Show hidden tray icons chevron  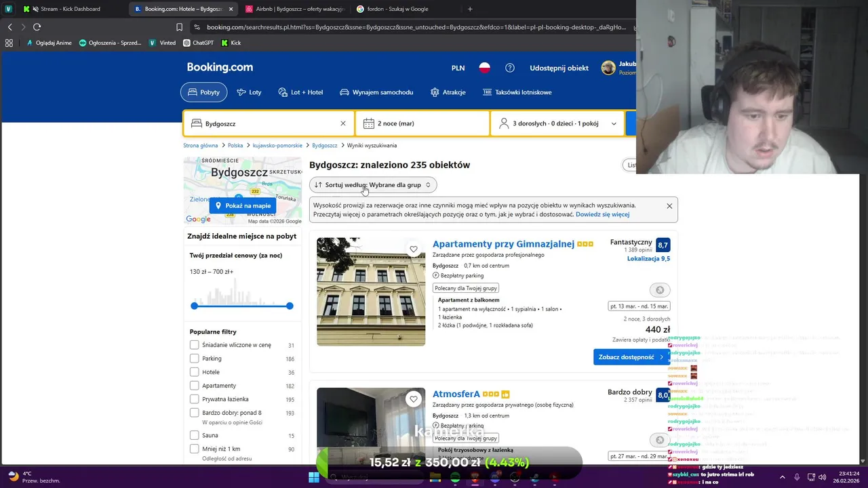coord(782,477)
